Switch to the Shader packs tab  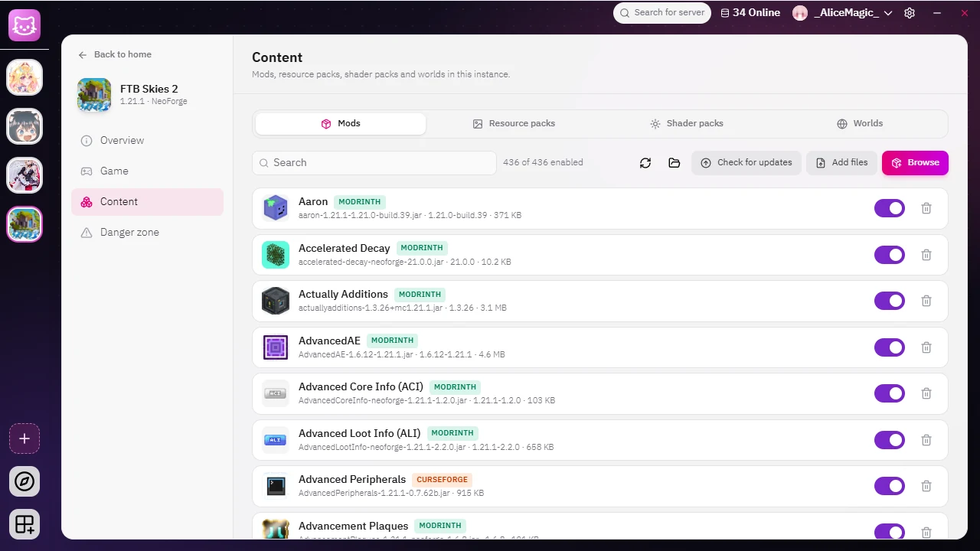pyautogui.click(x=687, y=123)
